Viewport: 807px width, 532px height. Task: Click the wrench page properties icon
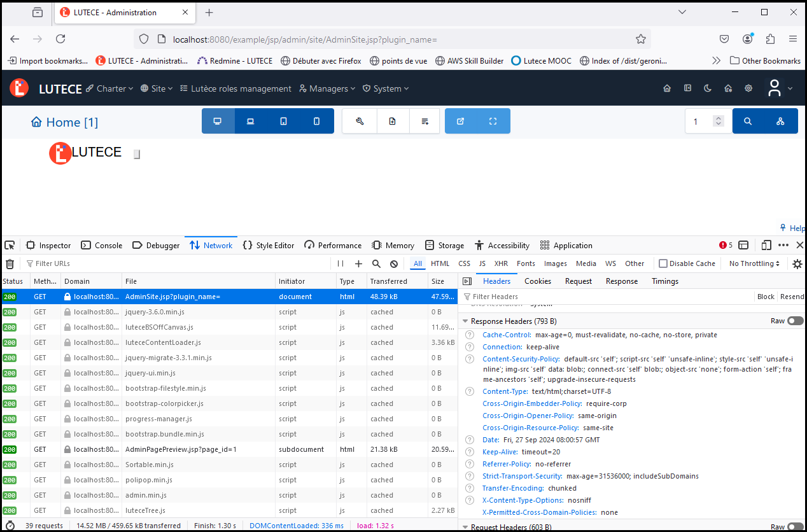click(360, 122)
